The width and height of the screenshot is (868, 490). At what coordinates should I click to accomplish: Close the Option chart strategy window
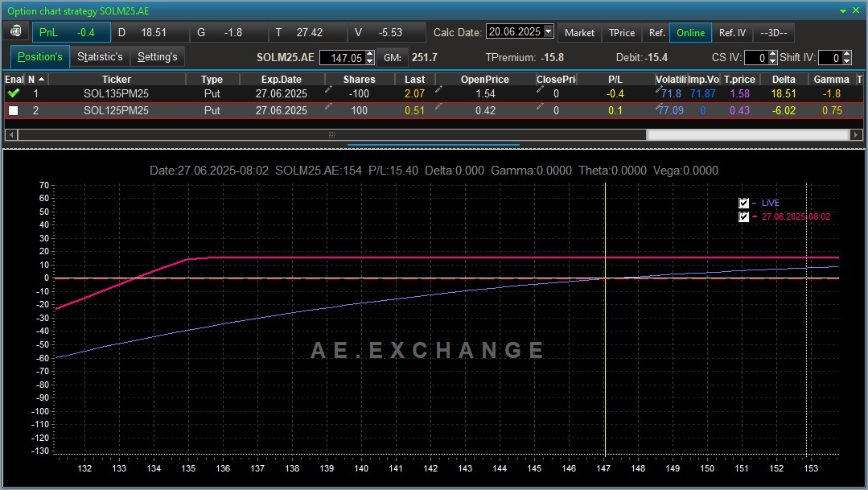click(857, 11)
